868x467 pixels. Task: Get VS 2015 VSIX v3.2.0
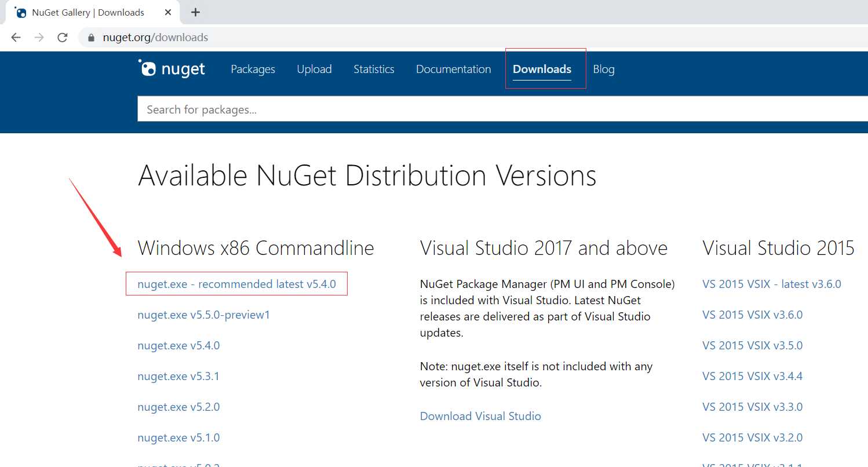752,437
